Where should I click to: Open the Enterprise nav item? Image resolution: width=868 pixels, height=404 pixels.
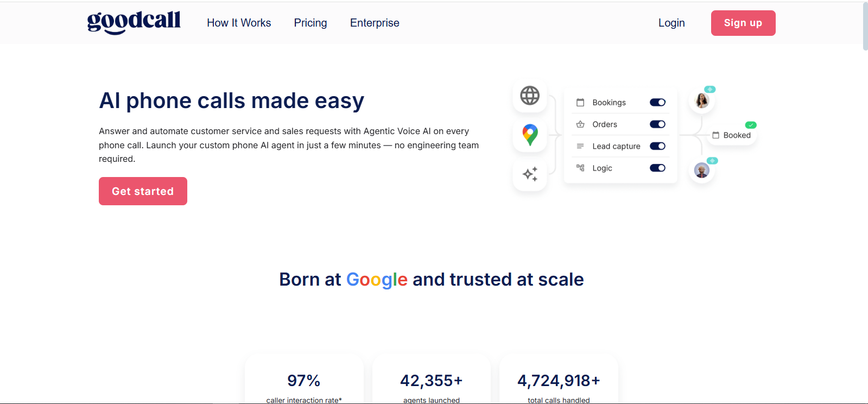click(x=375, y=23)
